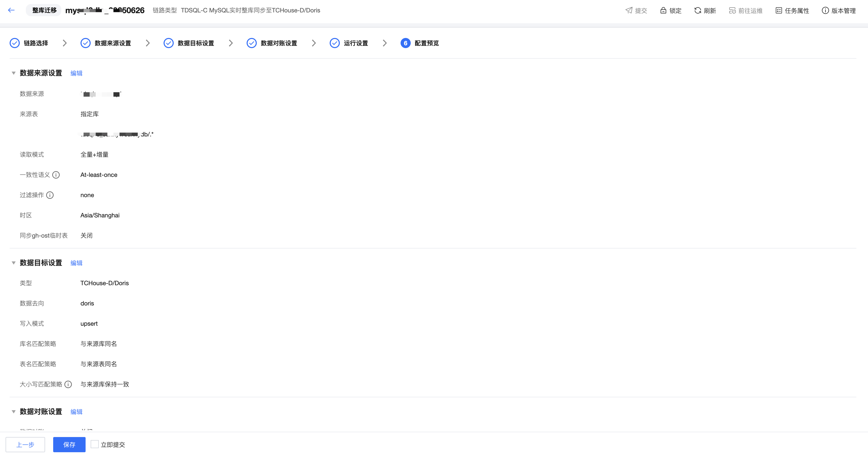
Task: Click info icon next to 过滤操作
Action: pyautogui.click(x=50, y=195)
